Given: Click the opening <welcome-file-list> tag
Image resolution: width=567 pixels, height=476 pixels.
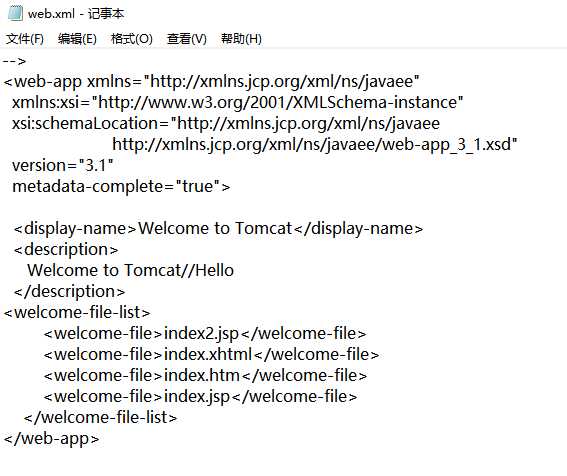Looking at the screenshot, I should click(x=77, y=313).
